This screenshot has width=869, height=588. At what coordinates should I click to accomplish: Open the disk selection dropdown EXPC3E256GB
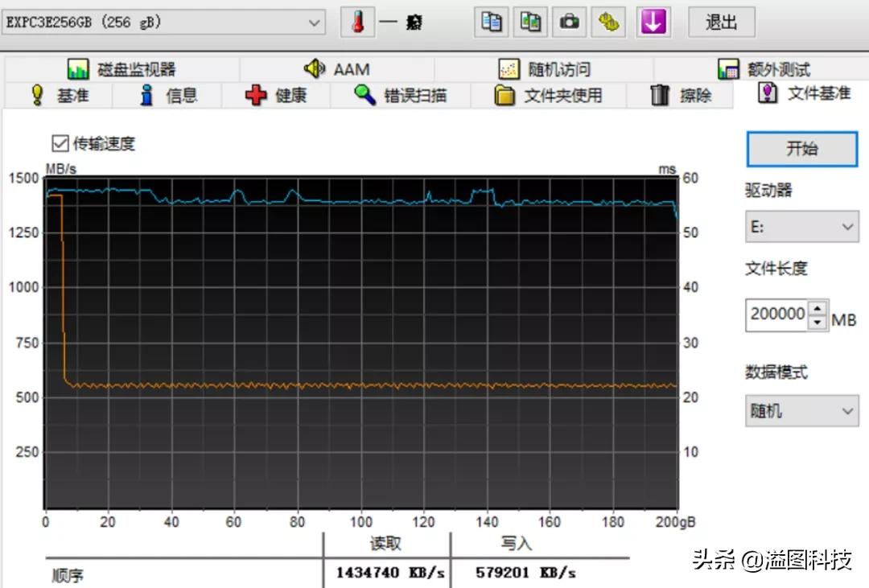(164, 23)
